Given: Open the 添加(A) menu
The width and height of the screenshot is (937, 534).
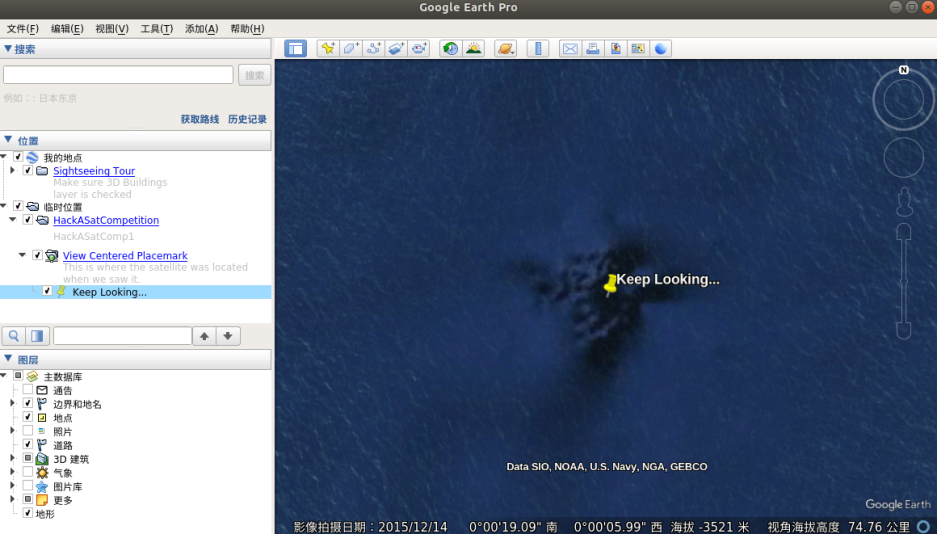Looking at the screenshot, I should pos(201,29).
